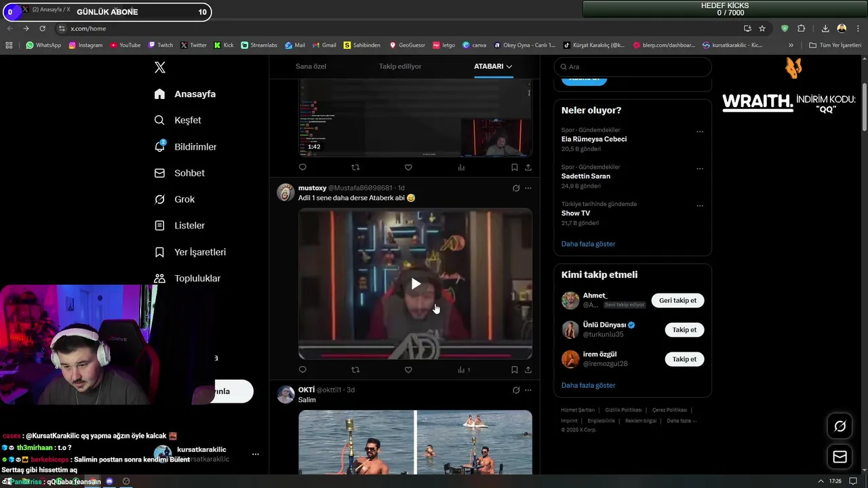Open Gizlilik Politikası footer link
Image resolution: width=868 pixels, height=488 pixels.
tap(623, 410)
